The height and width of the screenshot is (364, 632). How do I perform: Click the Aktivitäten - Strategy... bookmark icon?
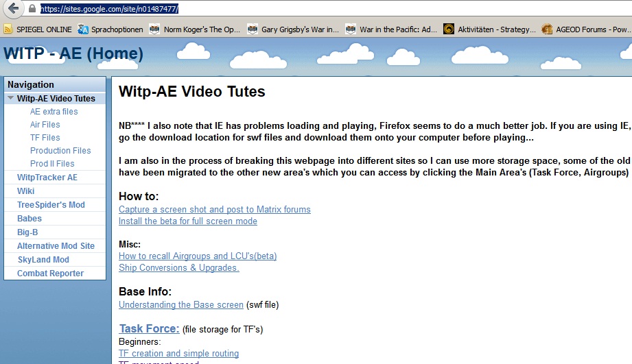coord(449,29)
